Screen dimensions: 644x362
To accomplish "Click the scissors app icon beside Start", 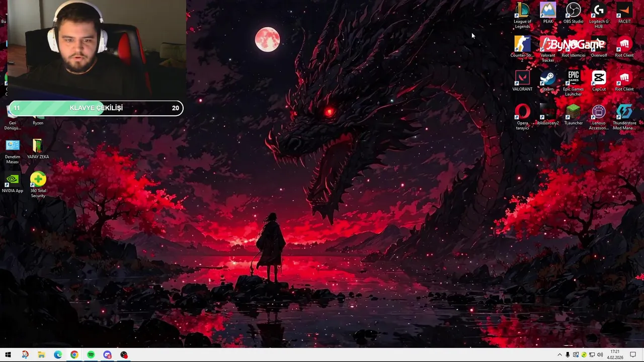I will pos(25,355).
